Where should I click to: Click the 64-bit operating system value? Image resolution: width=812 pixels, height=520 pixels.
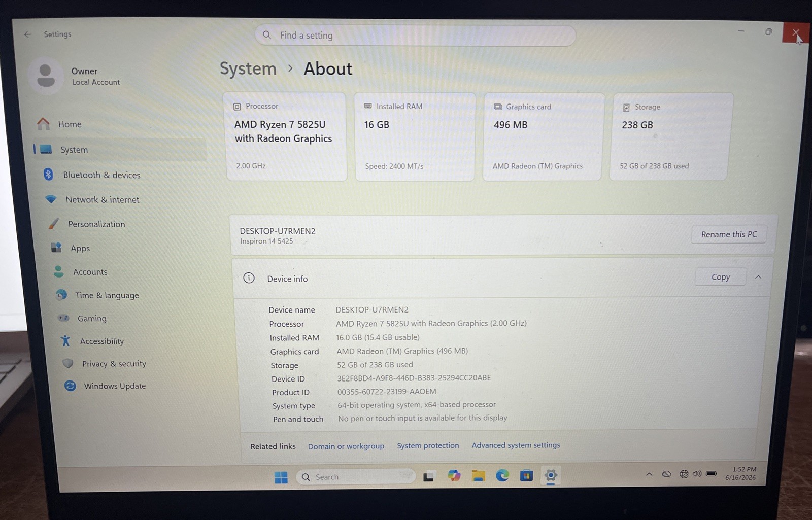click(x=417, y=405)
